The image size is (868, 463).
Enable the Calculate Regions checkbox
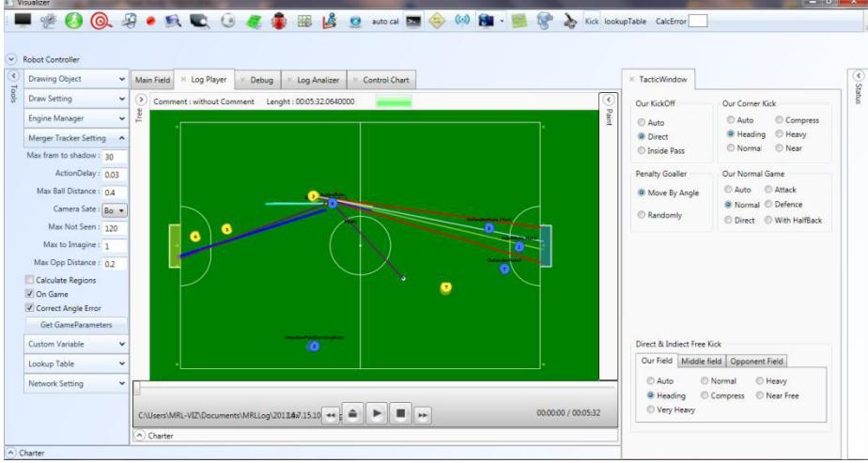[30, 281]
